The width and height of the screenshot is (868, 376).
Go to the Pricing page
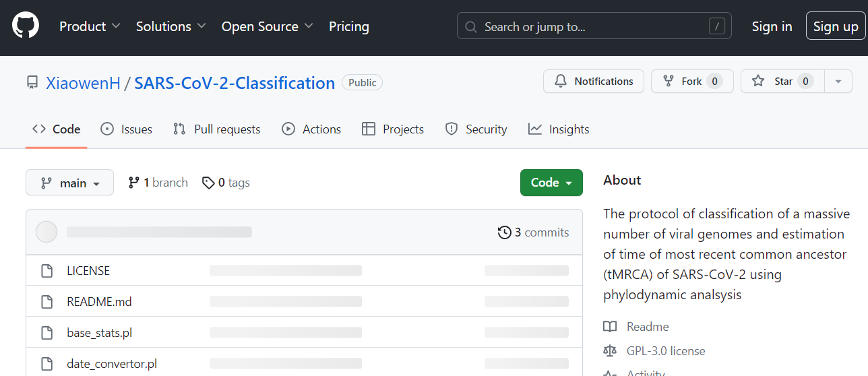tap(349, 26)
